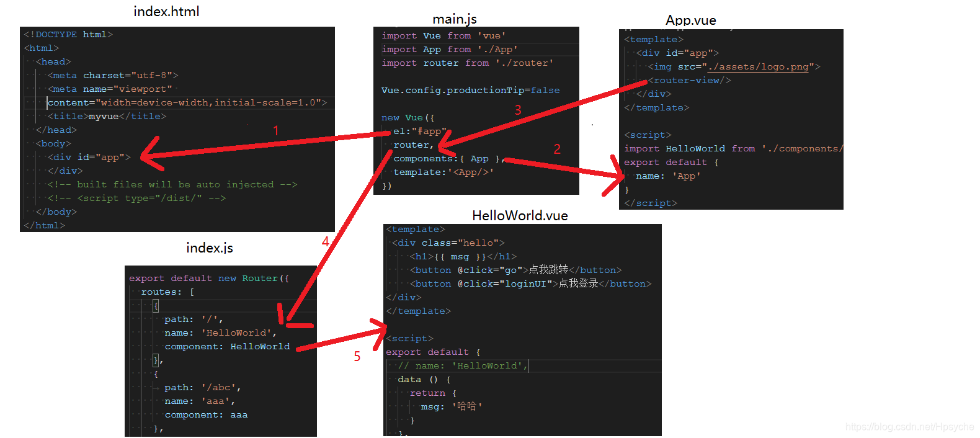Click the "routes: [" line in index.js

(167, 292)
